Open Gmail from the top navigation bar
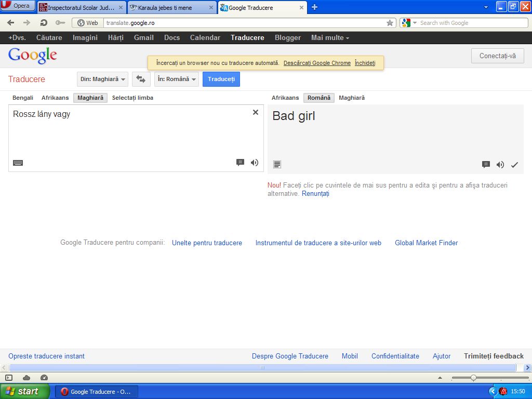This screenshot has width=532, height=399. tap(143, 37)
